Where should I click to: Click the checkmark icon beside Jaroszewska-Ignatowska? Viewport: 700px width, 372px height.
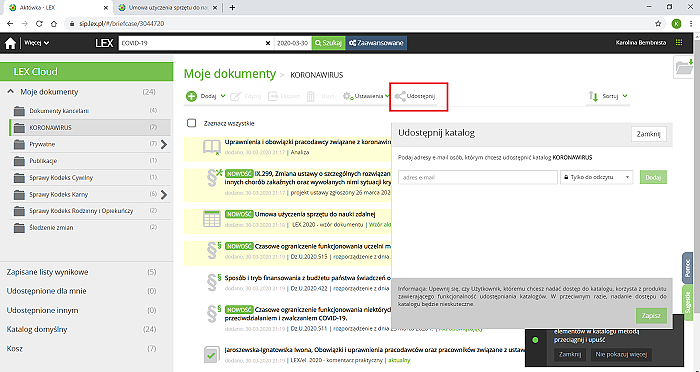click(211, 355)
